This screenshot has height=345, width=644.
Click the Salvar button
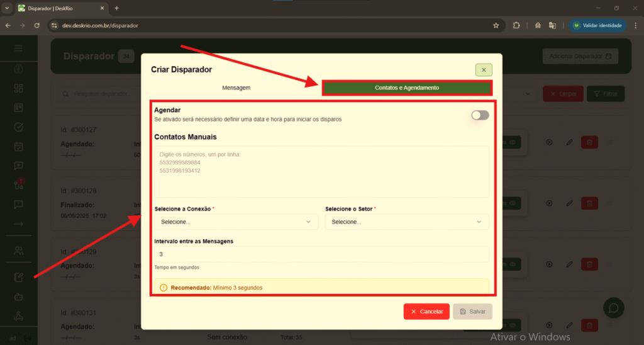472,312
